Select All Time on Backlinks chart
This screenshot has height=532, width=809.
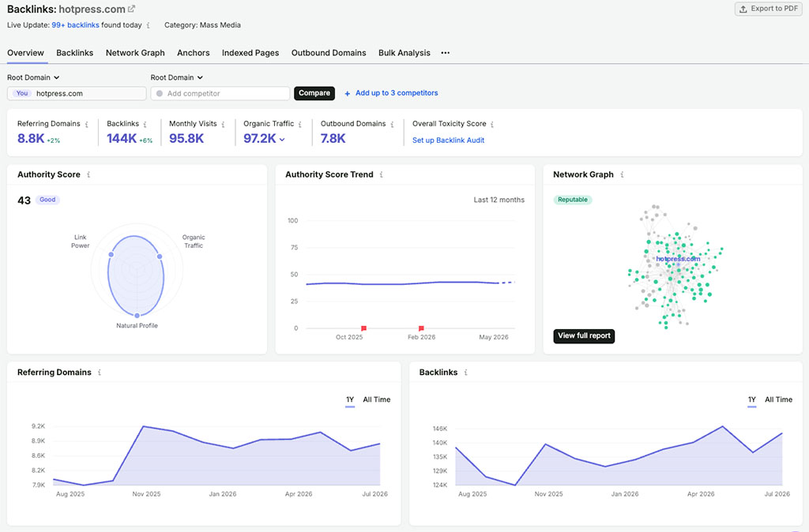click(778, 399)
